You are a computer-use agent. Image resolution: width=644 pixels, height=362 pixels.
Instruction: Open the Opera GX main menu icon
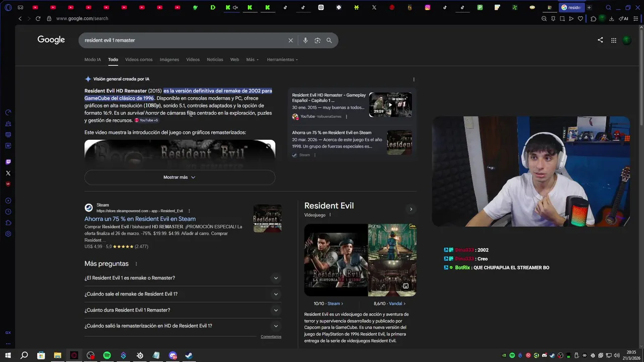point(8,8)
